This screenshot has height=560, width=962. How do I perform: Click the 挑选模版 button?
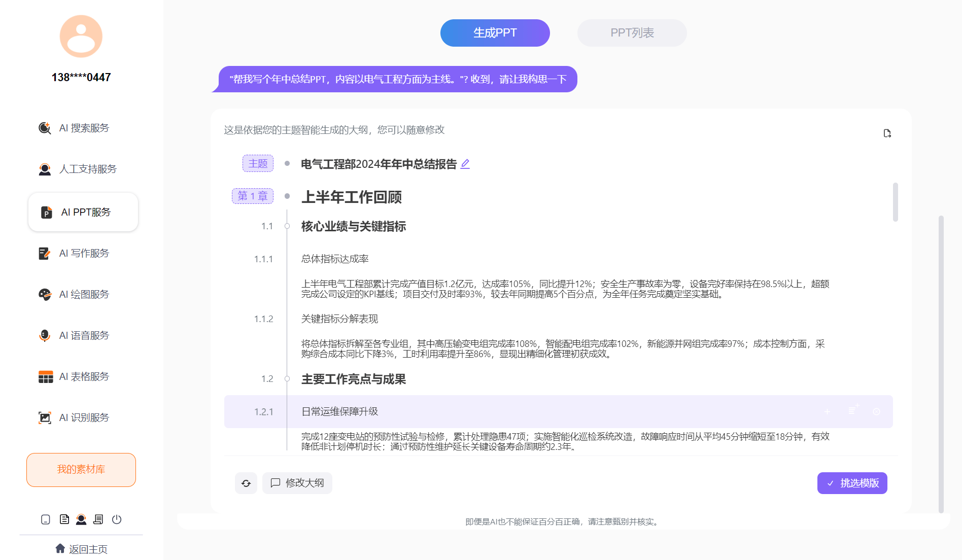(852, 483)
